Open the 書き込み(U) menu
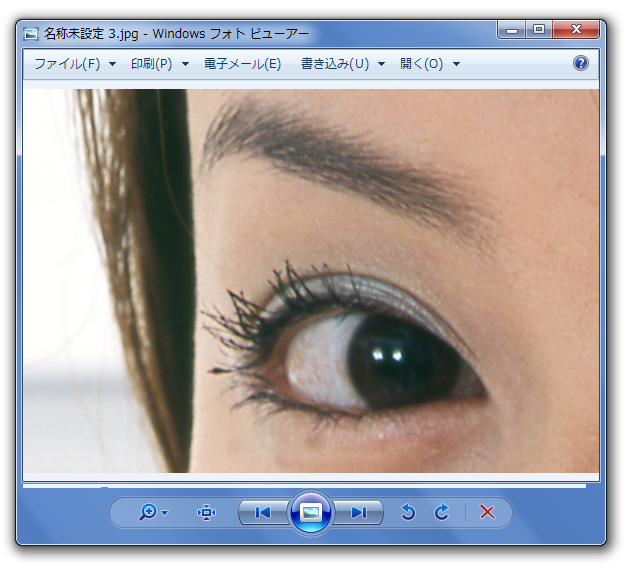630x580 pixels. click(x=335, y=64)
